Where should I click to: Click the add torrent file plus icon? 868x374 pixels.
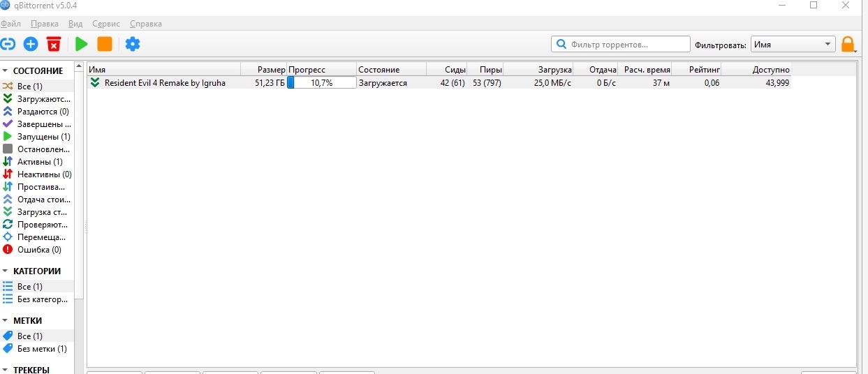31,45
